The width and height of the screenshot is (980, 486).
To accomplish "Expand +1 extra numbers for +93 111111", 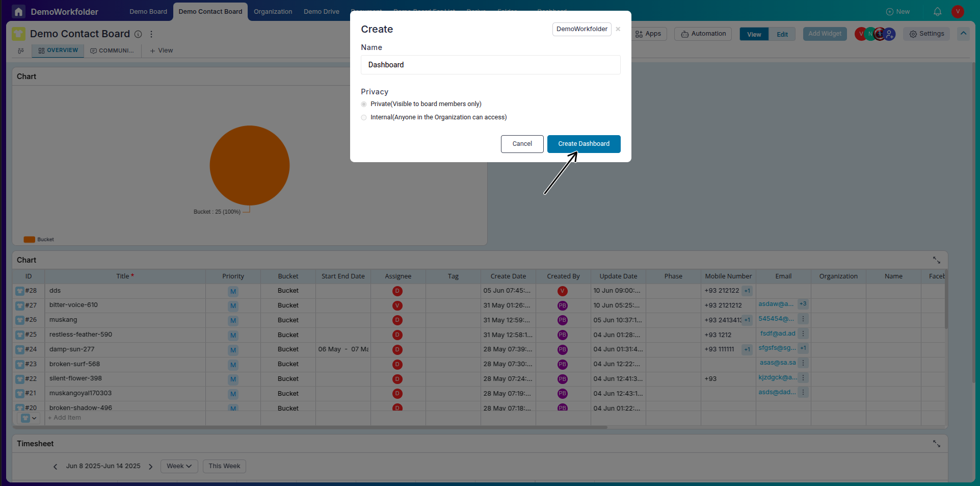I will (747, 349).
